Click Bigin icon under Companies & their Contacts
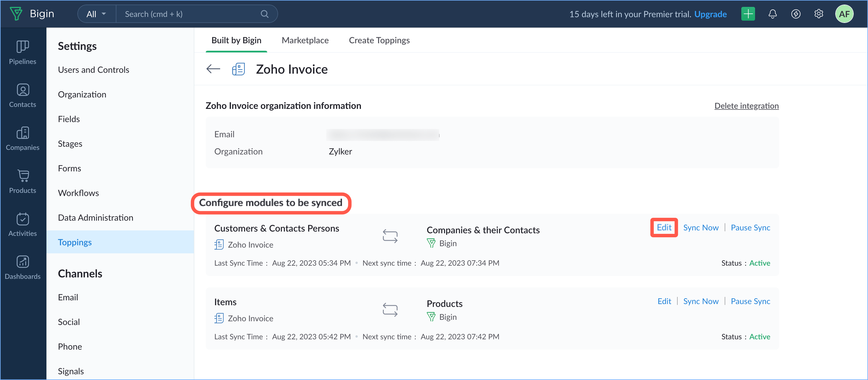This screenshot has width=868, height=380. point(431,243)
